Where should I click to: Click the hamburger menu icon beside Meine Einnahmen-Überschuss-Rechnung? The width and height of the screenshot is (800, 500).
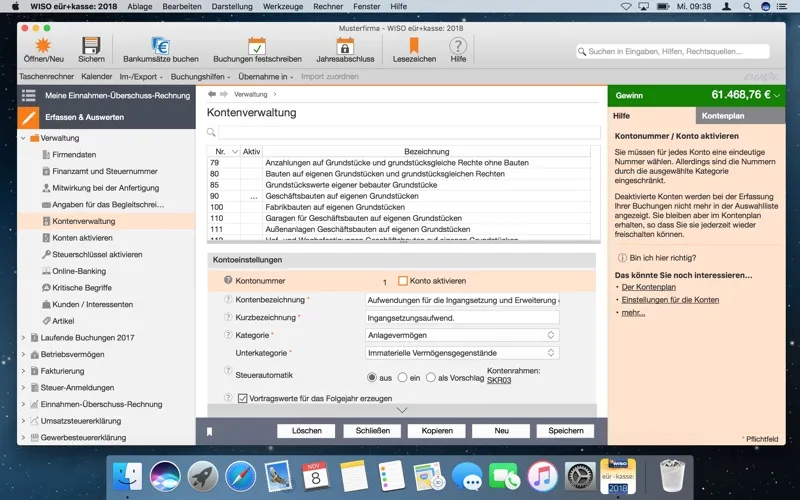pyautogui.click(x=29, y=95)
